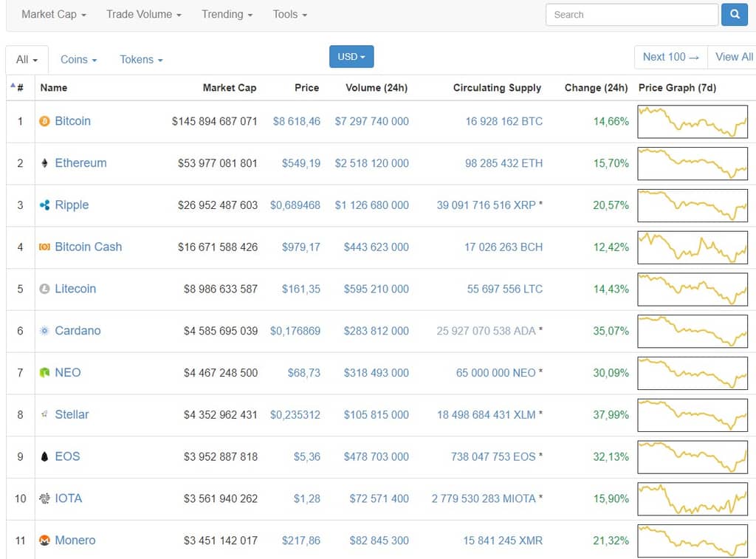The image size is (756, 559).
Task: Click the Ethereum diamond logo icon
Action: tap(44, 163)
